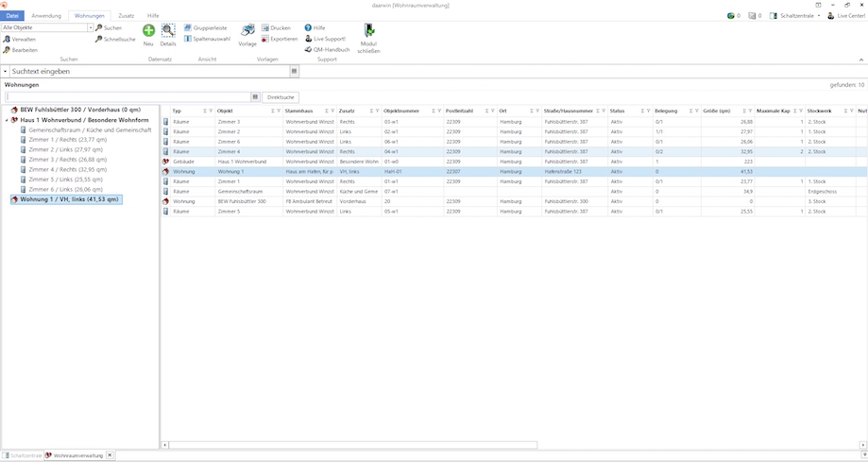868x462 pixels.
Task: Click the filter icon in Typ column header
Action: coord(211,111)
